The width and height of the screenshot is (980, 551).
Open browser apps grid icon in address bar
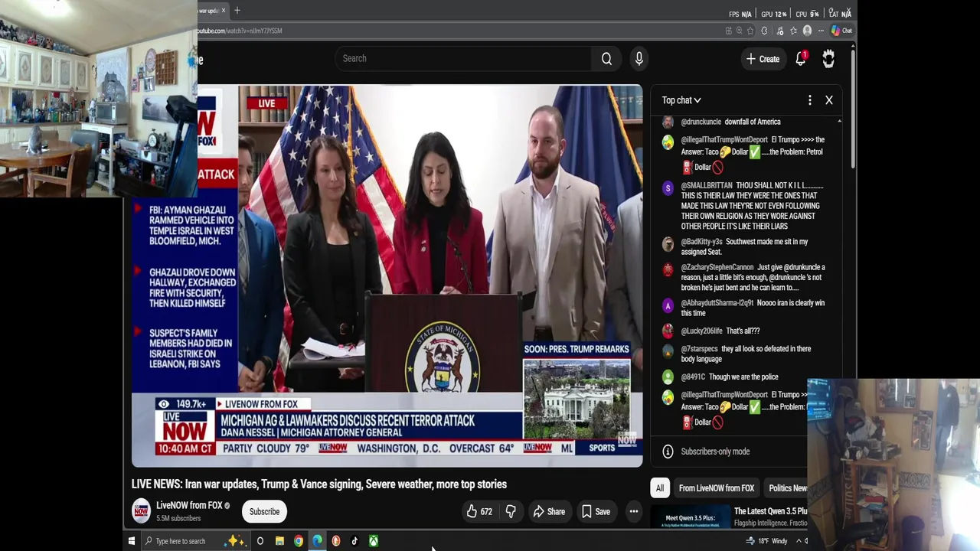click(728, 31)
